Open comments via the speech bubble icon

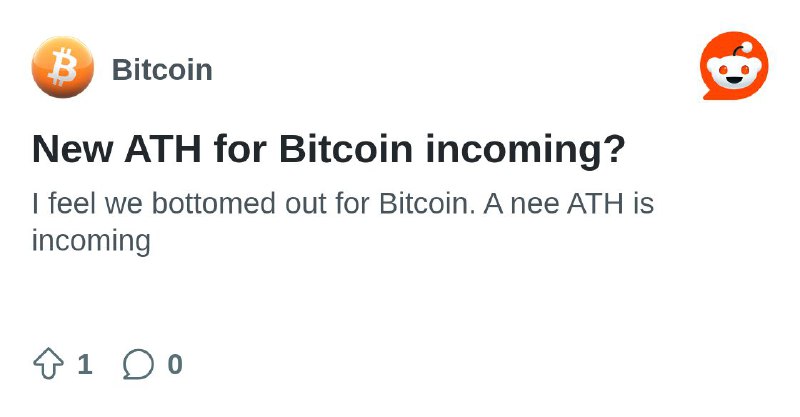pyautogui.click(x=138, y=364)
